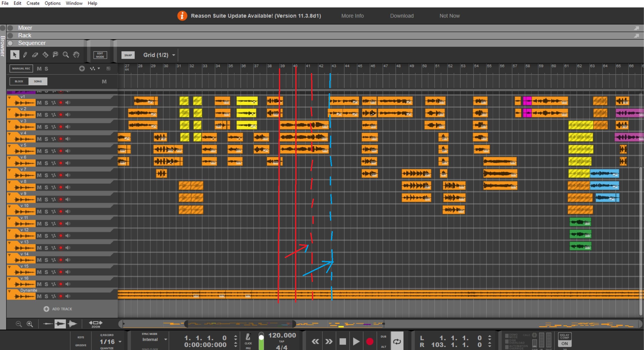Click the info icon in update banner
The image size is (644, 350).
pos(182,16)
